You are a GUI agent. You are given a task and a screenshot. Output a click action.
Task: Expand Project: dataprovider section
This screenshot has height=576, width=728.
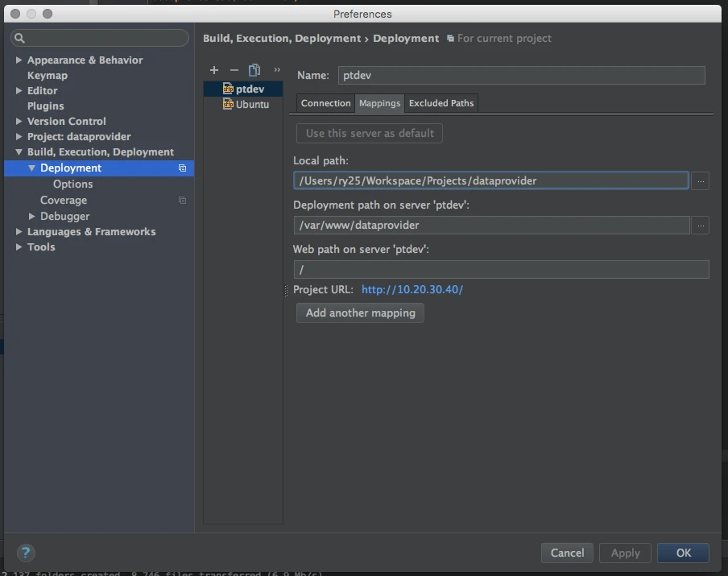(x=19, y=137)
